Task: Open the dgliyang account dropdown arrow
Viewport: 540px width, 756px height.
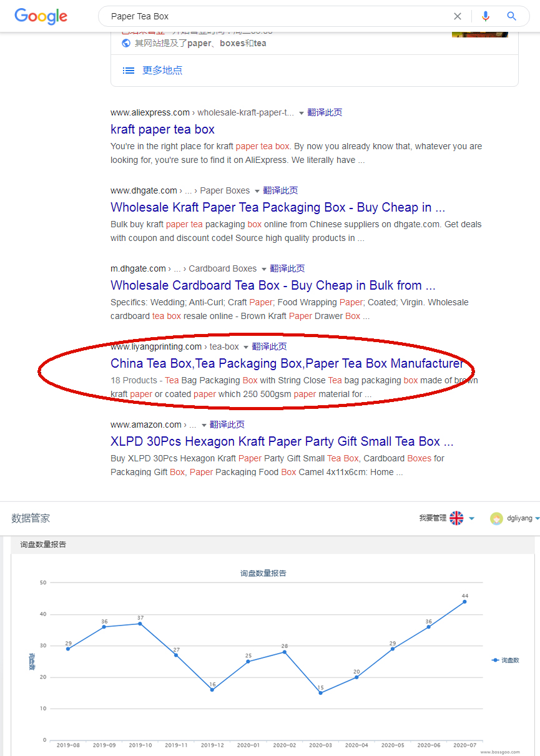Action: pyautogui.click(x=537, y=519)
